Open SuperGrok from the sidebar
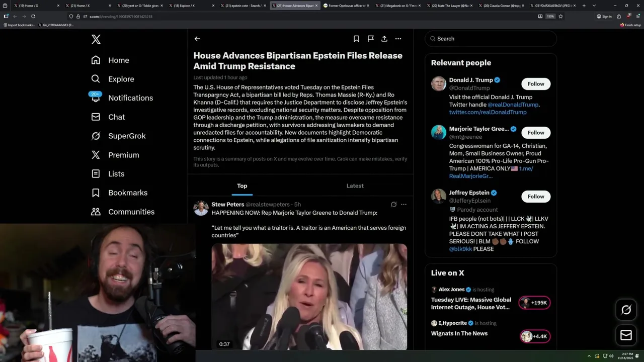 (x=118, y=136)
